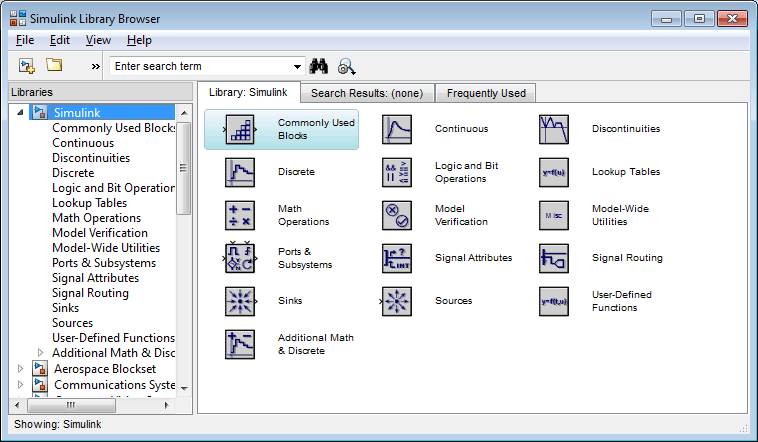
Task: Select Signal Routing in the tree
Action: point(90,293)
